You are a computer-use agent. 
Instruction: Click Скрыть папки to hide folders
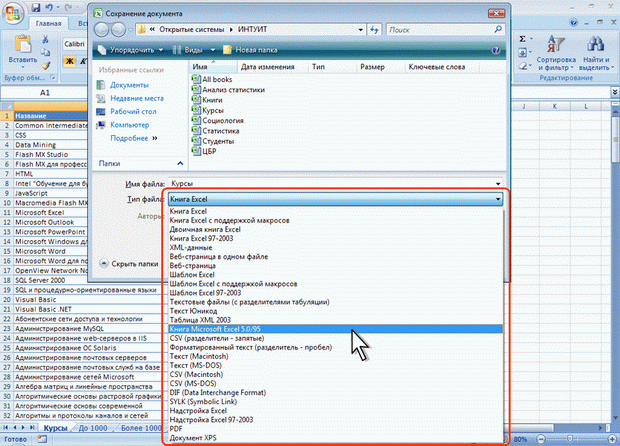point(129,264)
